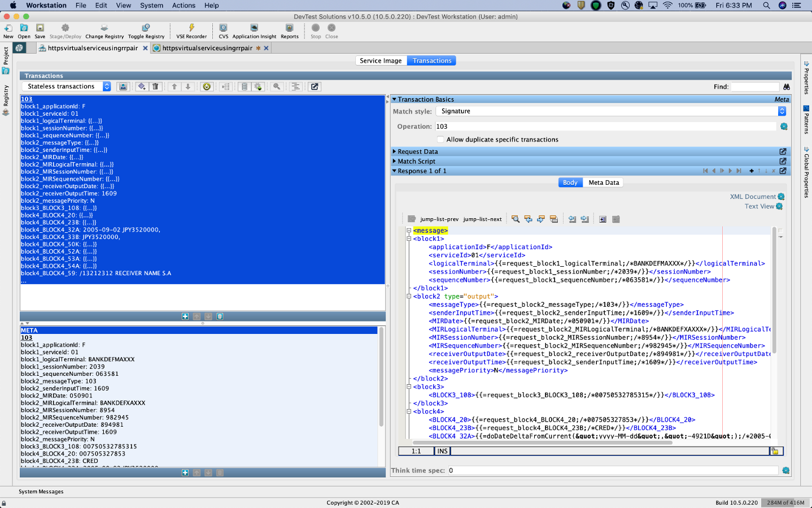Expand the Match Script section
Viewport: 812px width, 508px height.
tap(394, 161)
